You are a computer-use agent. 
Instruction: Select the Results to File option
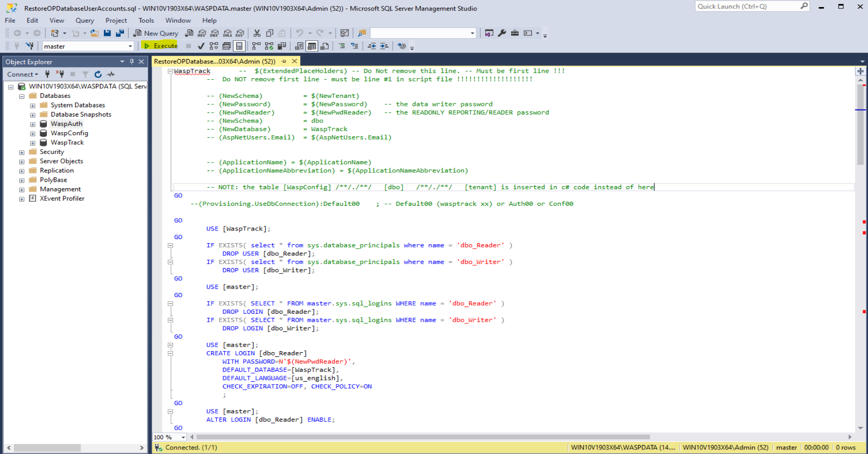point(325,46)
